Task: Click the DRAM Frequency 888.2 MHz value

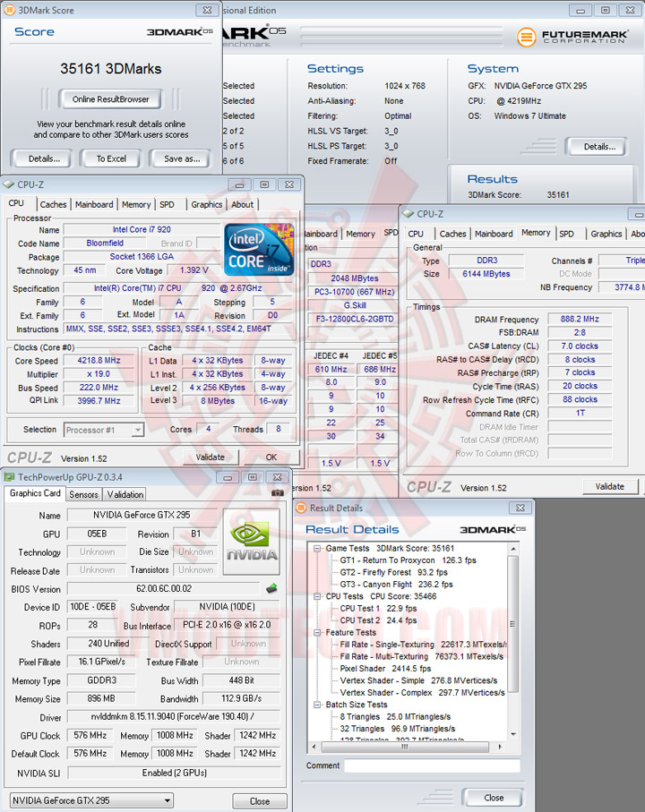Action: [580, 319]
